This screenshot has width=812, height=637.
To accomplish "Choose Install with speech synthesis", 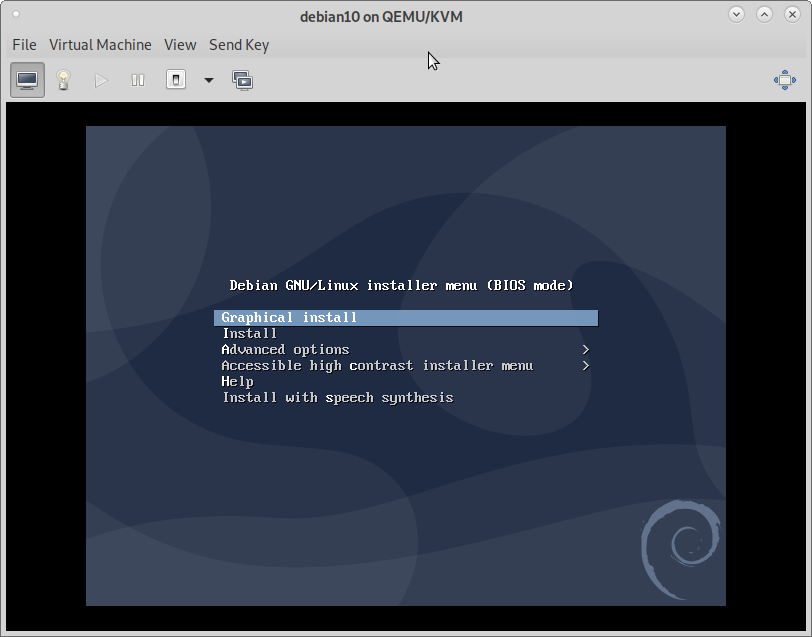I will click(x=337, y=398).
